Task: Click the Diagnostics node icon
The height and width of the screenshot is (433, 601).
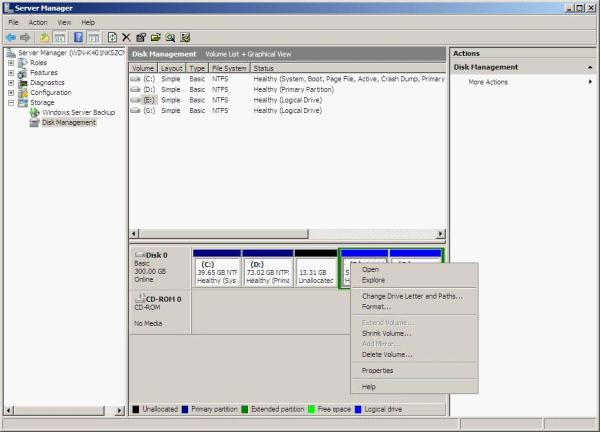Action: click(x=23, y=83)
